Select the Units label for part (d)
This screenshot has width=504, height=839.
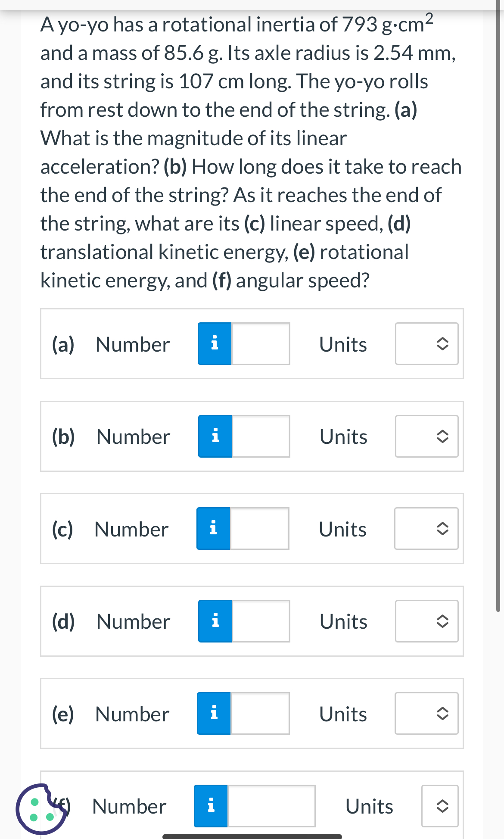342,621
